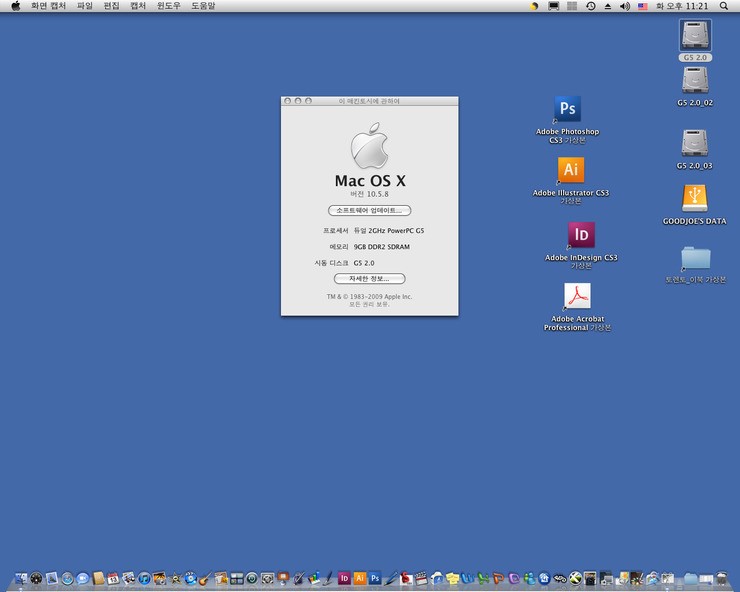Open Spotlight search magnifier
The height and width of the screenshot is (592, 740).
pos(724,6)
